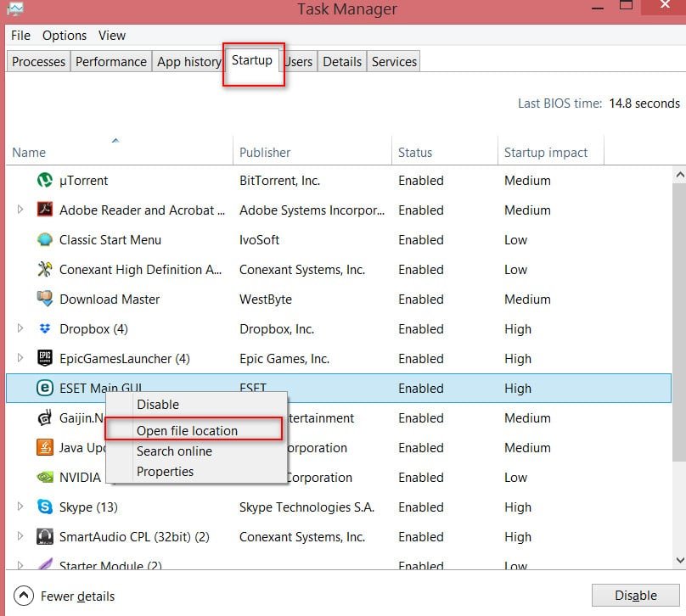Click the EpicGamesLauncher icon
This screenshot has height=616, width=686.
pyautogui.click(x=45, y=358)
